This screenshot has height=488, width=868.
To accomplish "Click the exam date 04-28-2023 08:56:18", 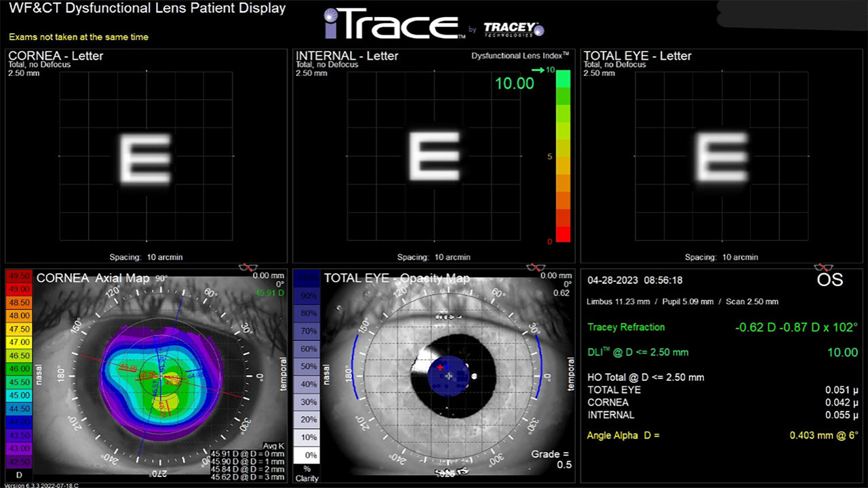I will [x=635, y=280].
